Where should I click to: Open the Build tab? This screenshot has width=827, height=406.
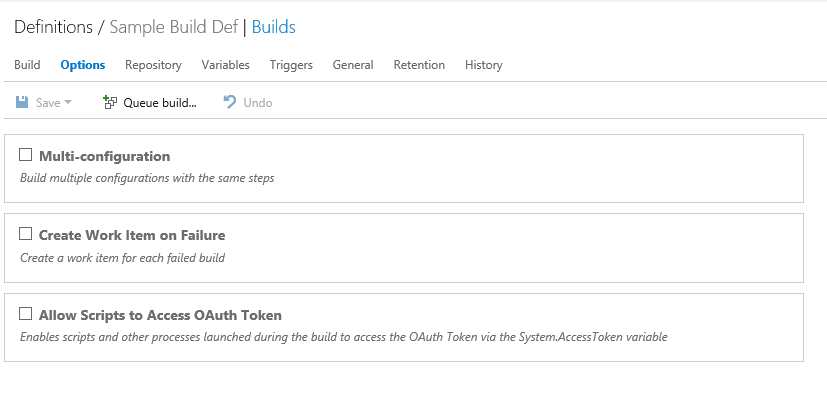27,65
